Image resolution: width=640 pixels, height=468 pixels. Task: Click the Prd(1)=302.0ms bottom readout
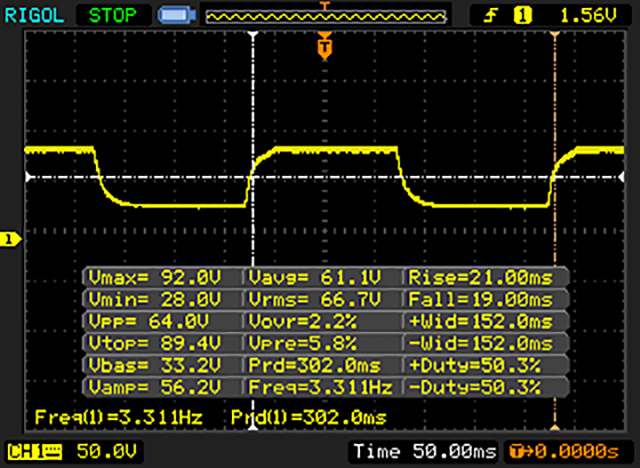(x=309, y=417)
